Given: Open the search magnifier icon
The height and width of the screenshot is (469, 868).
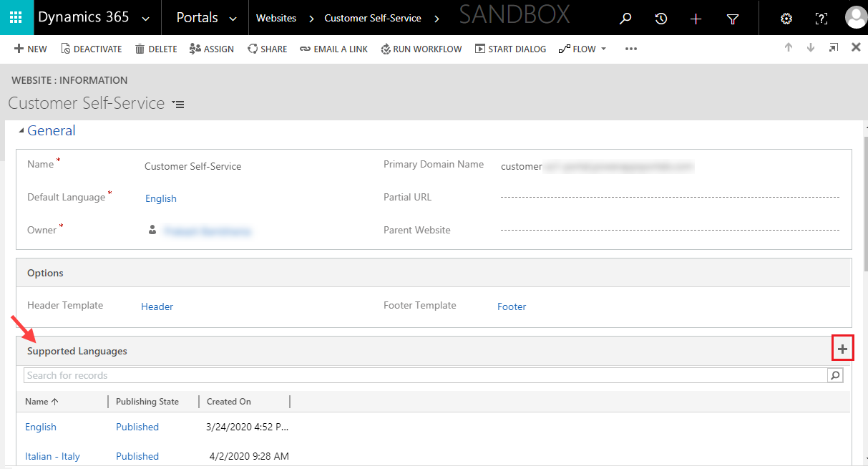Looking at the screenshot, I should [x=625, y=19].
